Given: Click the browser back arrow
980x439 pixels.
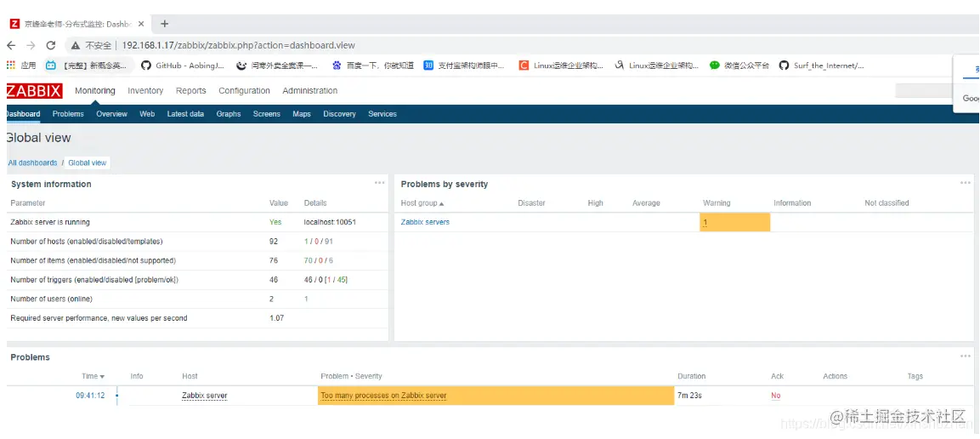Looking at the screenshot, I should 11,45.
